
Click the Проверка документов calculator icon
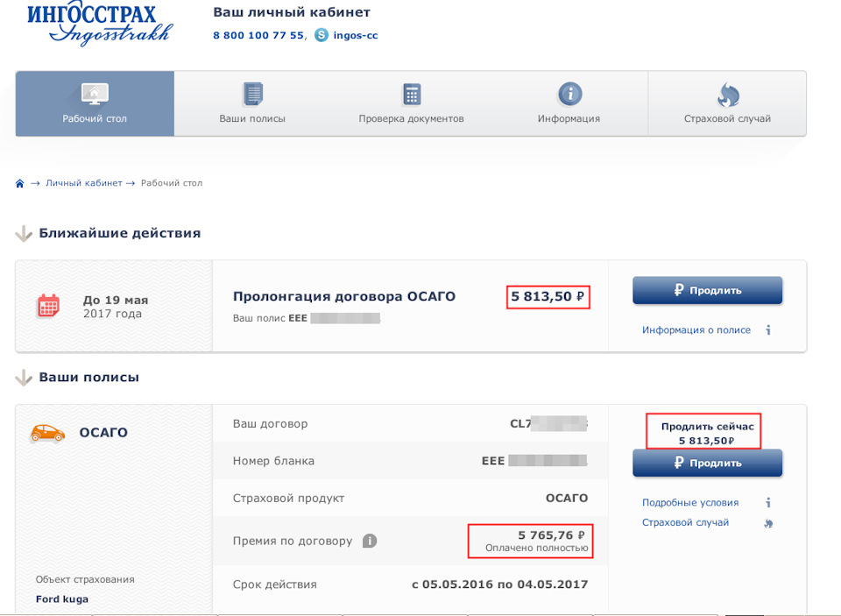pyautogui.click(x=412, y=95)
